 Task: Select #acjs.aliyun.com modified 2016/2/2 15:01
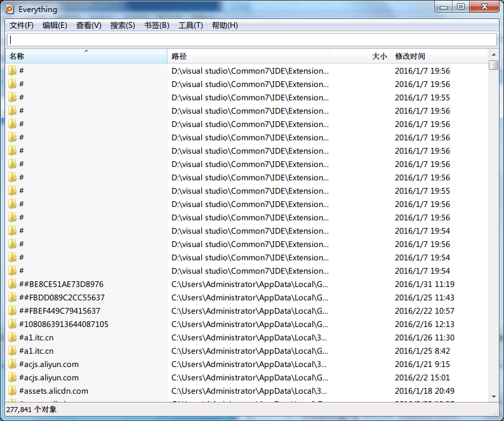tap(49, 378)
